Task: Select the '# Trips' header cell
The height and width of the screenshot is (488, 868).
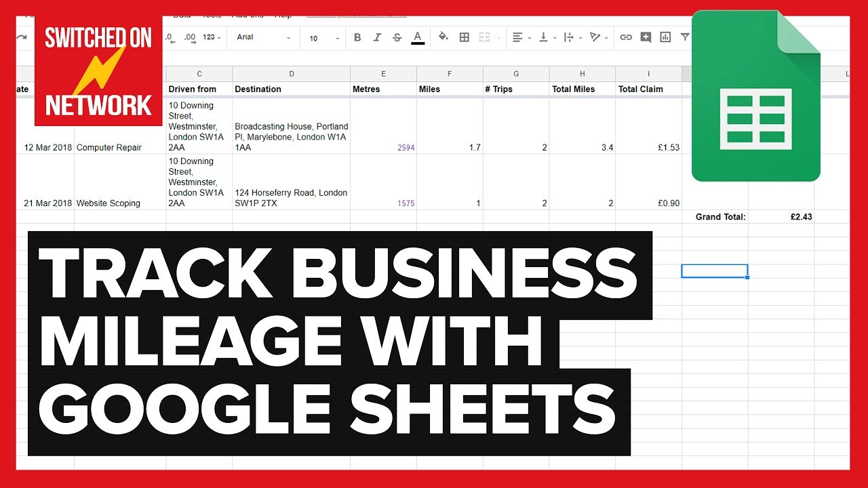Action: [x=517, y=89]
